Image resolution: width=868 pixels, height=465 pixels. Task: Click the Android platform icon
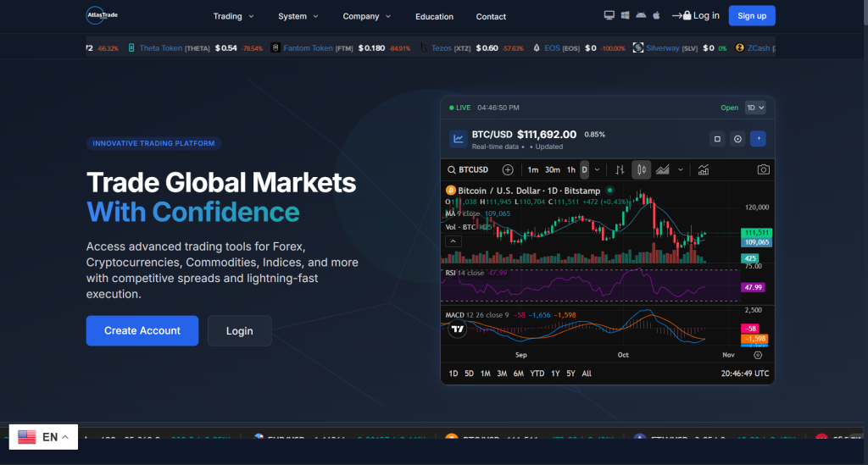pos(640,15)
